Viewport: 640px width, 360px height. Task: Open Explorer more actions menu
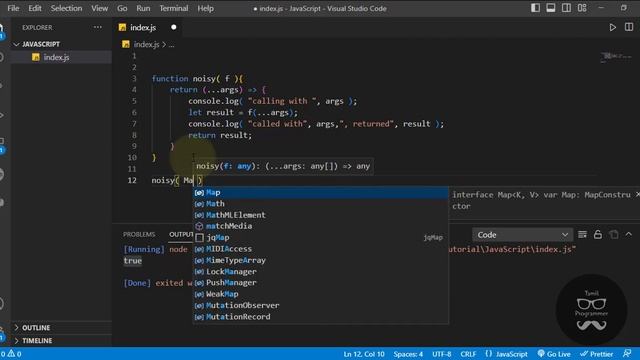pyautogui.click(x=98, y=27)
